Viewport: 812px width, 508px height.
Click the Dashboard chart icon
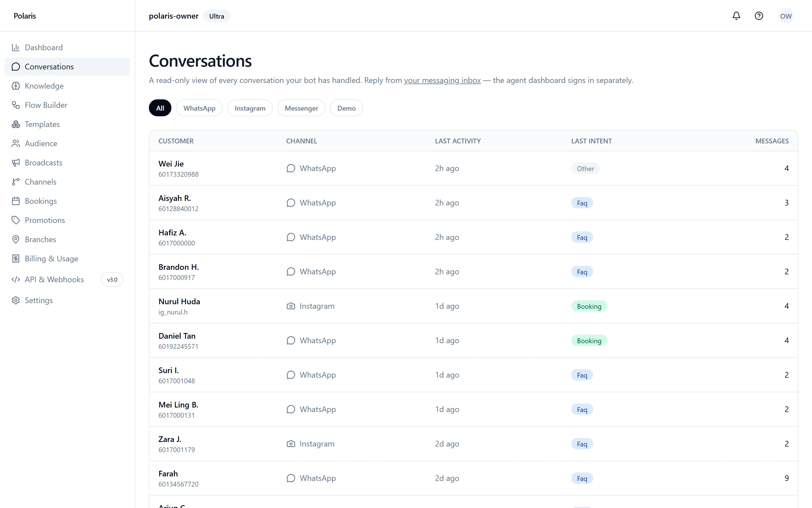(x=16, y=47)
